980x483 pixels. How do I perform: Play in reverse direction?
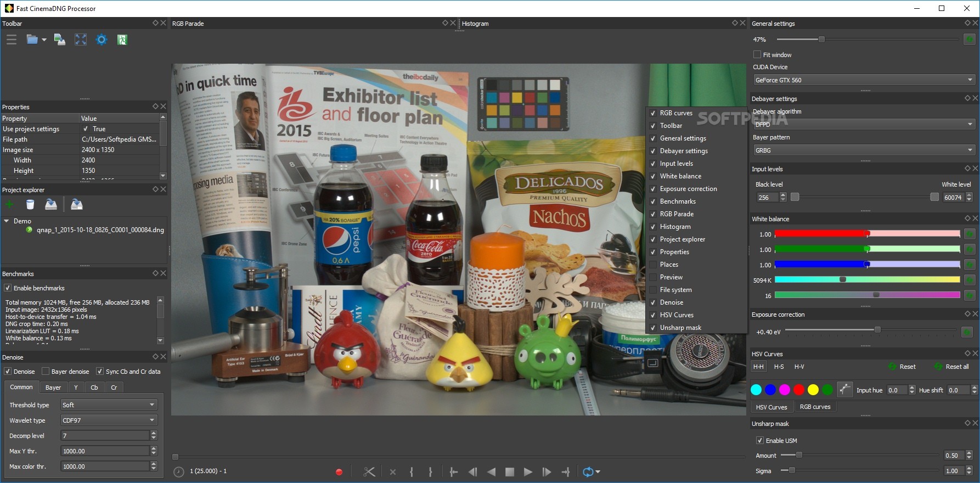coord(491,472)
